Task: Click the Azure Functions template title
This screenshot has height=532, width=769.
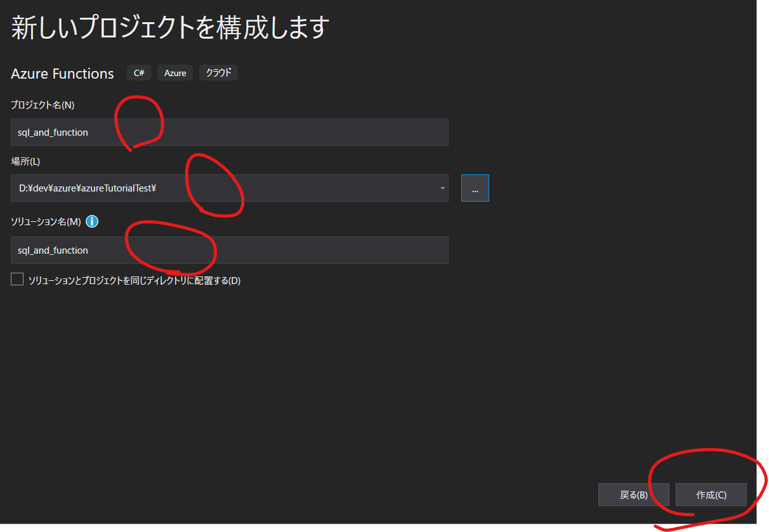Action: [x=62, y=73]
